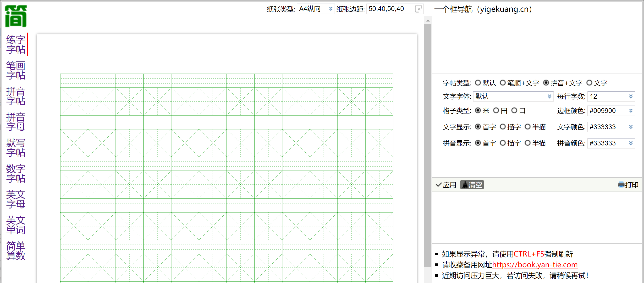The image size is (644, 283).
Task: Select 默认 copybook type radio
Action: tap(478, 83)
